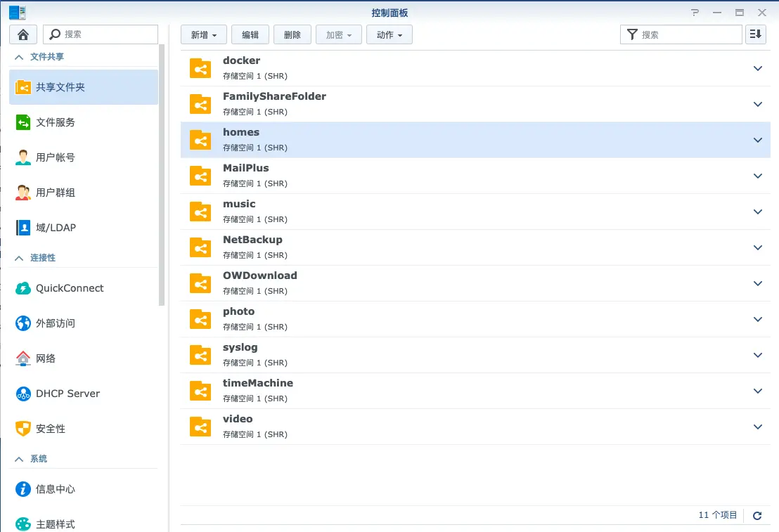This screenshot has height=532, width=779.
Task: Focus the sidebar search field
Action: [x=101, y=34]
